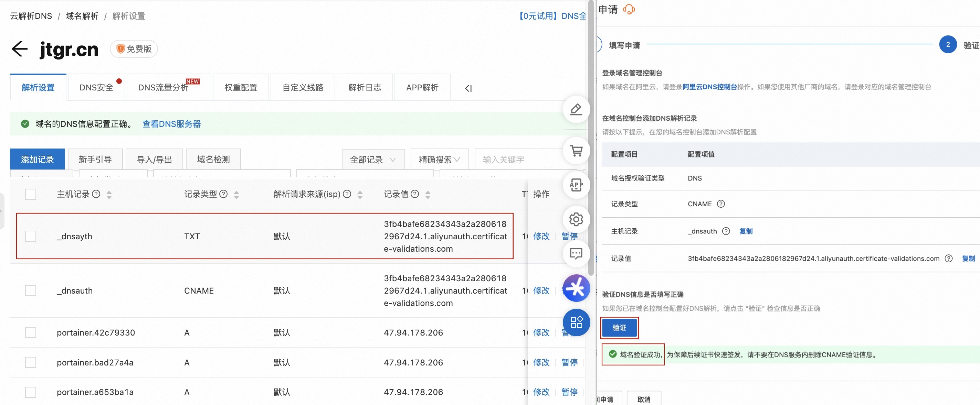The image size is (980, 405).
Task: Switch to the 权重配置 tab
Action: click(x=241, y=87)
